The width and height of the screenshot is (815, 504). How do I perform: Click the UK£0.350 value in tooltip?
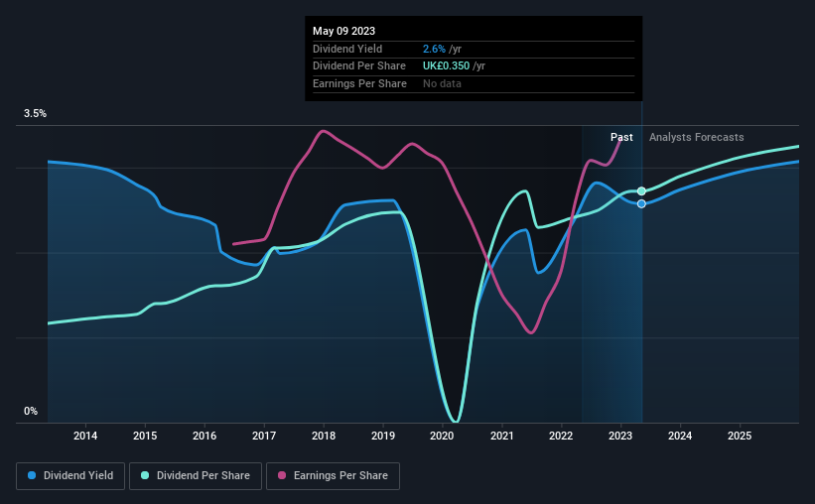pos(446,66)
